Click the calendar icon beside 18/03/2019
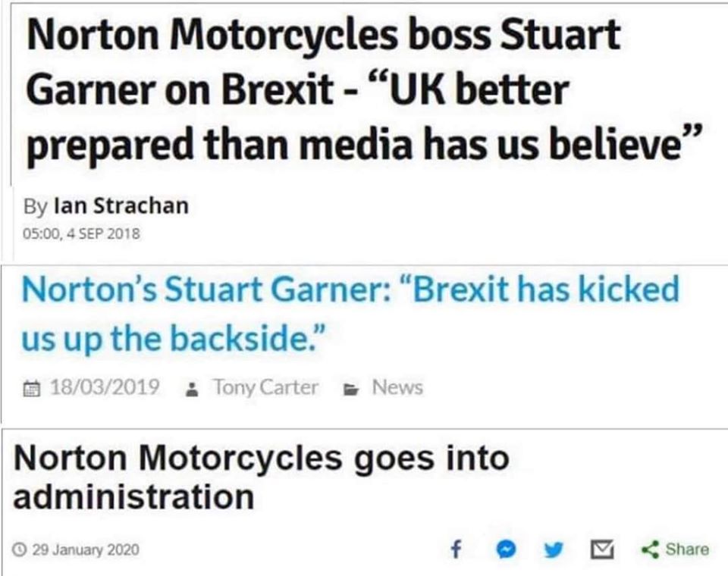Viewport: 728px width, 576px height. pyautogui.click(x=32, y=388)
